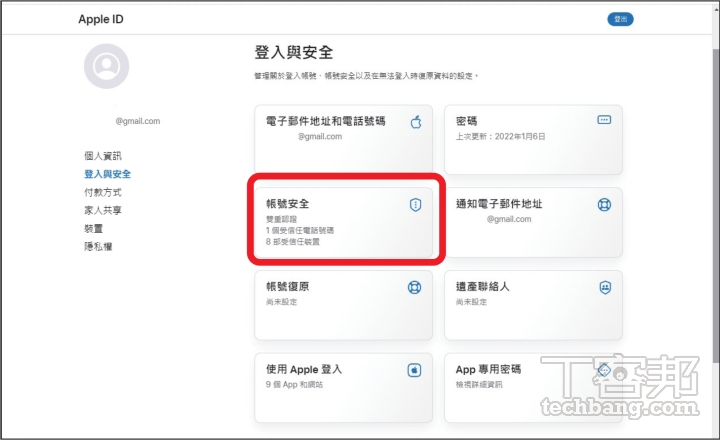The width and height of the screenshot is (720, 440).
Task: Open 家人共享 in the sidebar
Action: pos(103,210)
